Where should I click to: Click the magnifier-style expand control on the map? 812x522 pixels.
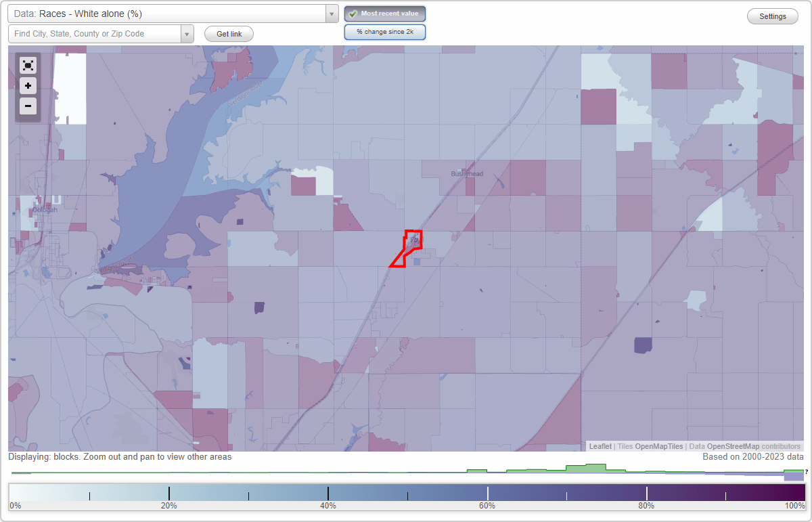[x=28, y=65]
